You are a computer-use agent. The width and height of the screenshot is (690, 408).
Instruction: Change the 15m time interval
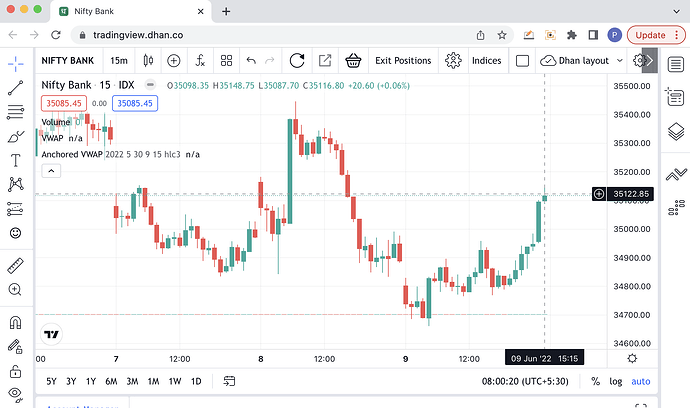click(119, 61)
